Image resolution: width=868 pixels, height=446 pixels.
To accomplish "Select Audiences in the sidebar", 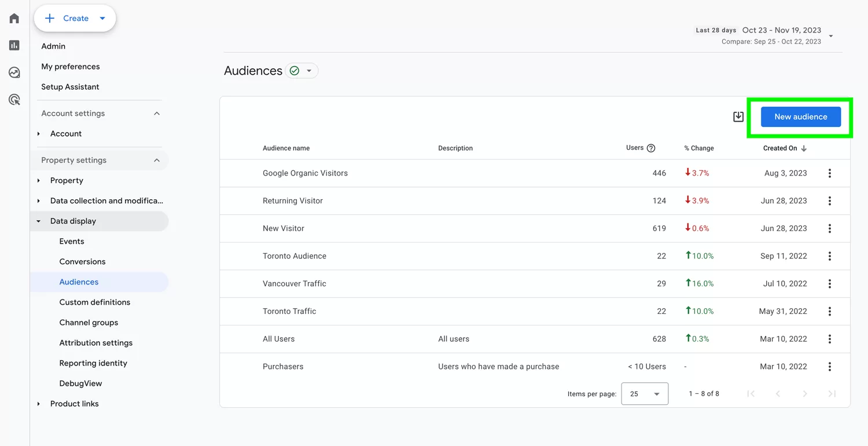I will click(79, 282).
